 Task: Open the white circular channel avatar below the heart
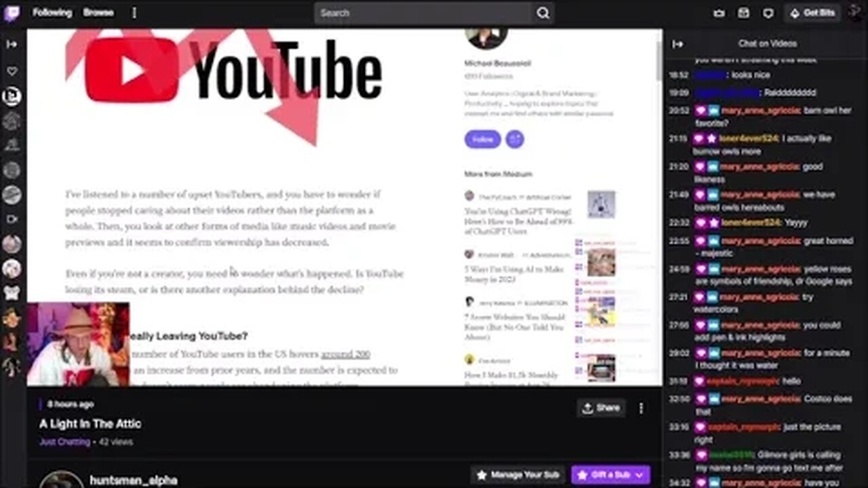coord(12,96)
